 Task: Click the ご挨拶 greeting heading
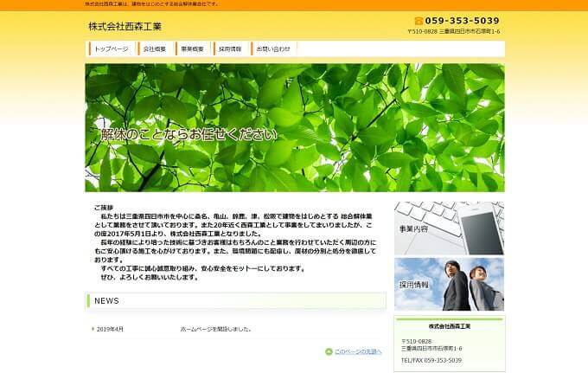pos(104,208)
